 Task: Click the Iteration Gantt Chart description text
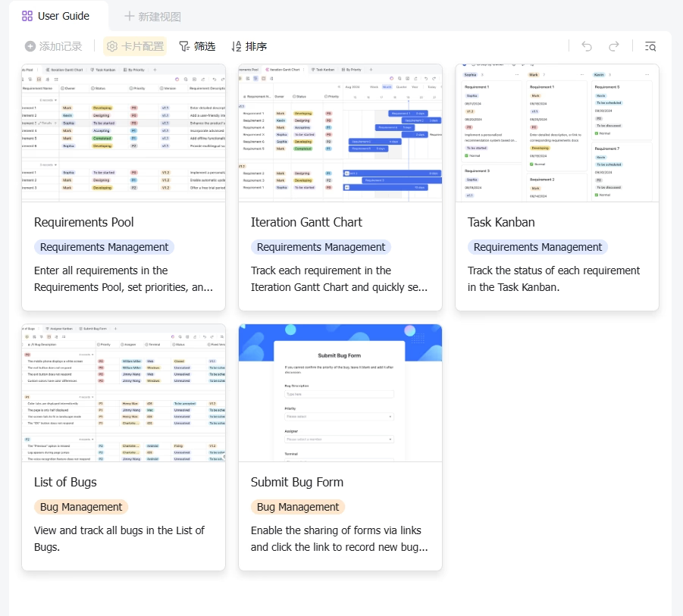click(x=339, y=279)
